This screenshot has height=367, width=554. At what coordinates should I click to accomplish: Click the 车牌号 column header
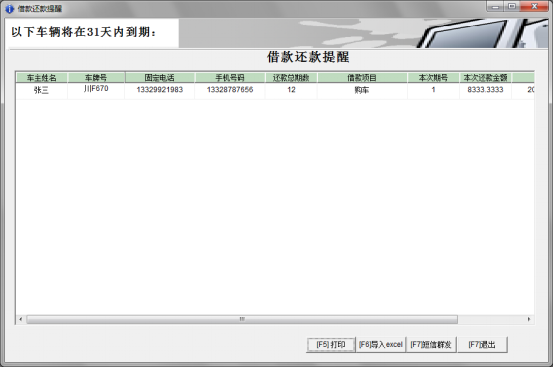(96, 78)
